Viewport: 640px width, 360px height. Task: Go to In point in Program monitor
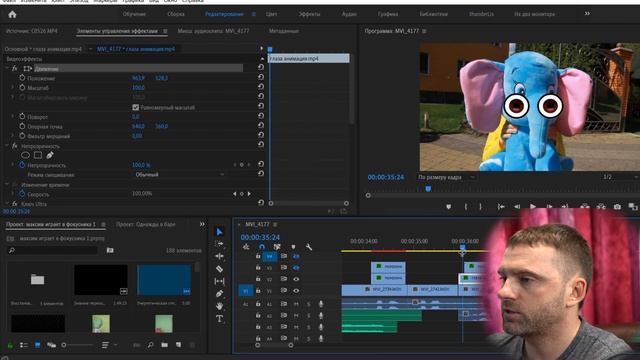click(501, 207)
